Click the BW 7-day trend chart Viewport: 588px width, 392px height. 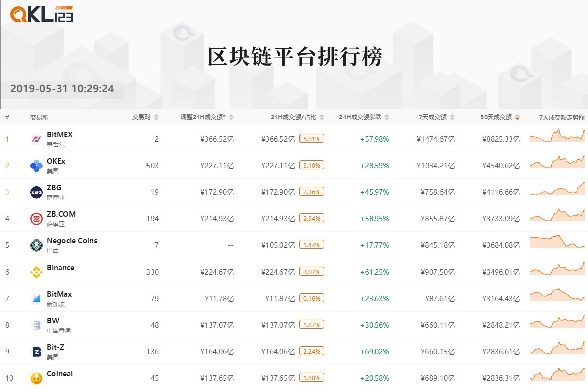coord(557,321)
